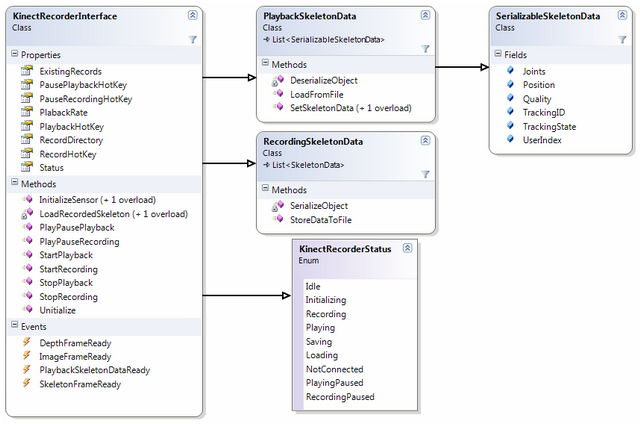Click the property icon next to PausePlaybackHotKey
Viewport: 640px width, 424px height.
[x=27, y=84]
